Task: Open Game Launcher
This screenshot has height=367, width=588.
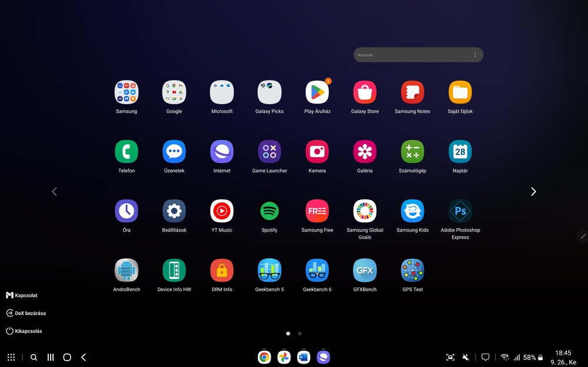Action: pos(269,152)
